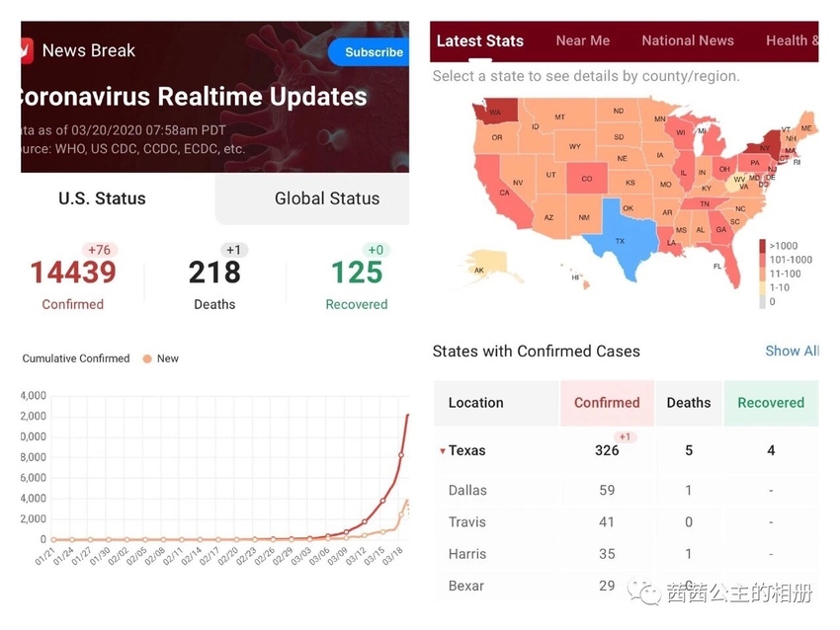840x630 pixels.
Task: Select Washington state on the map
Action: click(x=495, y=111)
